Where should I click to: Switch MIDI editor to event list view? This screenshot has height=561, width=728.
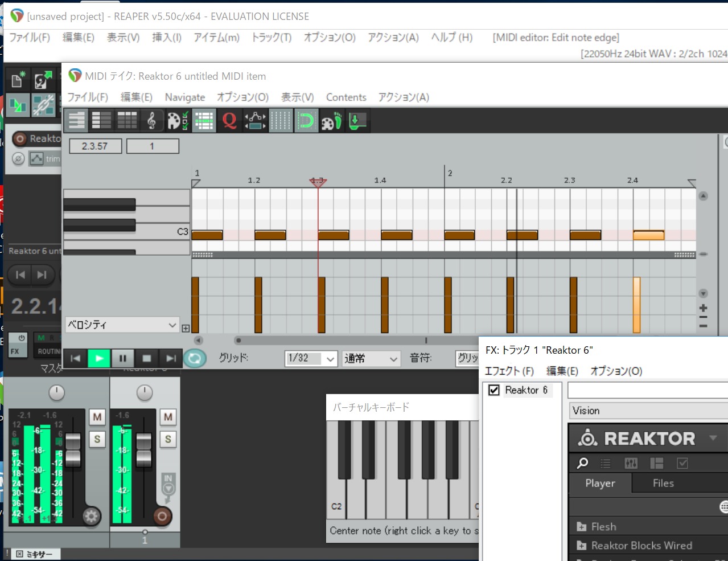(x=127, y=121)
